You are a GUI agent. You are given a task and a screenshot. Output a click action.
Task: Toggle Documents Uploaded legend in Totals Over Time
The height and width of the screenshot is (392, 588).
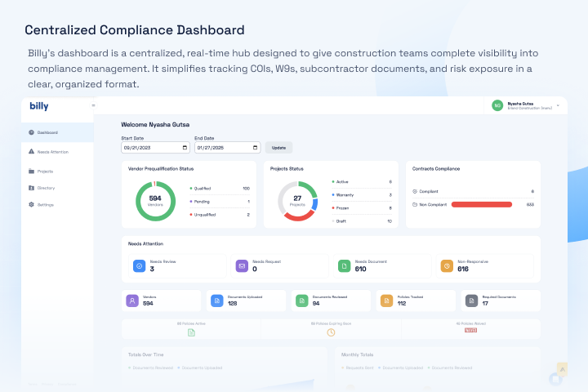click(x=200, y=368)
